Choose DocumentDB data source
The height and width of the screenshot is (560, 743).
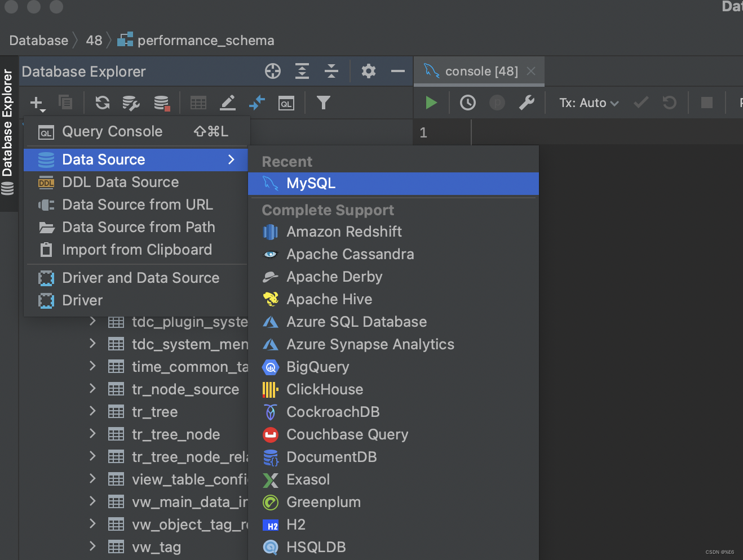(393, 457)
